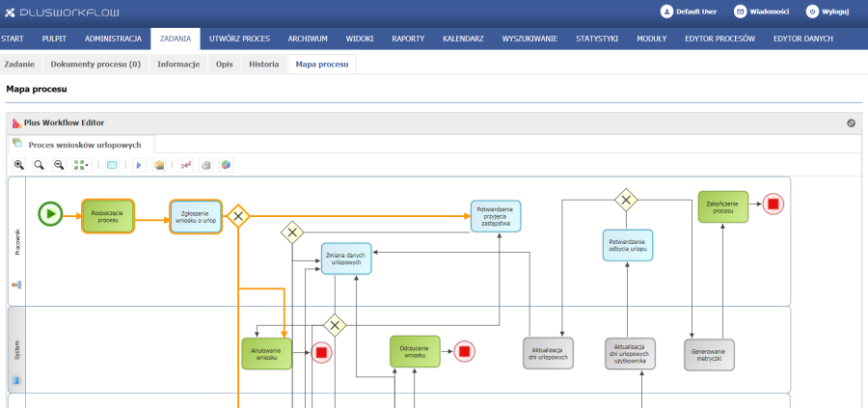Select Aktualizacja dni urlopowych użytkownika node
Image resolution: width=868 pixels, height=408 pixels.
(630, 354)
